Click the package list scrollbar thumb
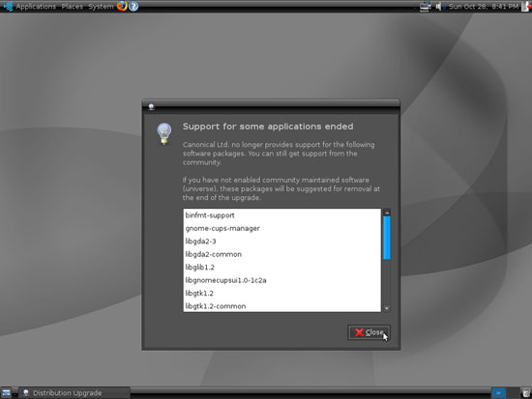Image resolution: width=532 pixels, height=399 pixels. click(387, 238)
